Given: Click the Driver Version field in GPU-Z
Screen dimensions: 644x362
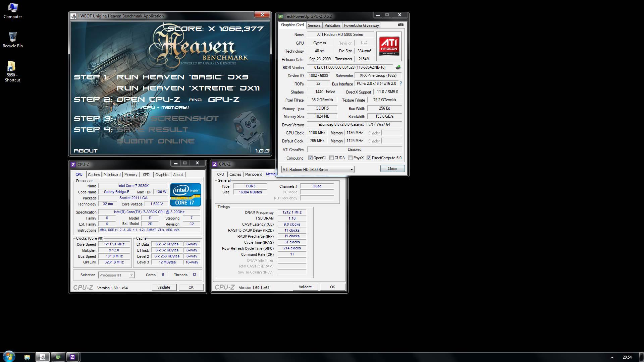Looking at the screenshot, I should pos(354,124).
